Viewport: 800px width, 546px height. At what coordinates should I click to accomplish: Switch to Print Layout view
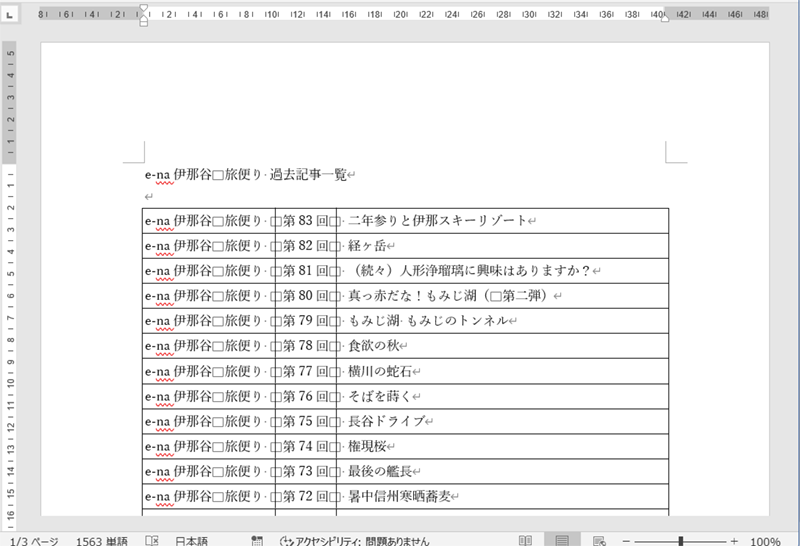[562, 540]
